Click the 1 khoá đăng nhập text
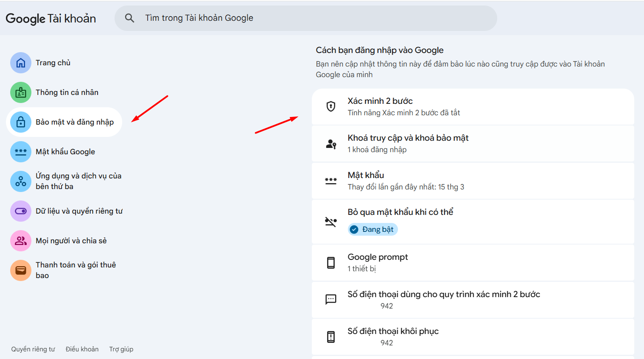This screenshot has height=359, width=644. (377, 150)
